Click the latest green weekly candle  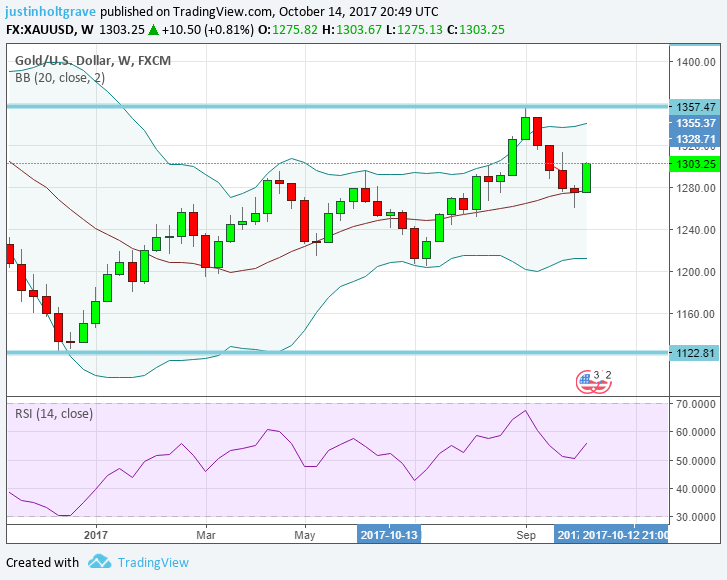click(x=587, y=178)
